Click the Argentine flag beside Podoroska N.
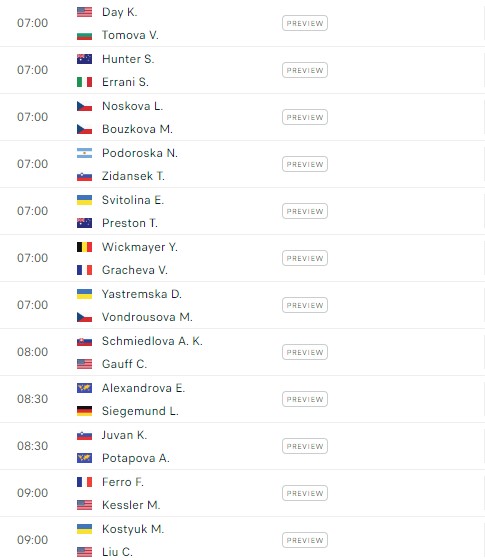 (84, 153)
